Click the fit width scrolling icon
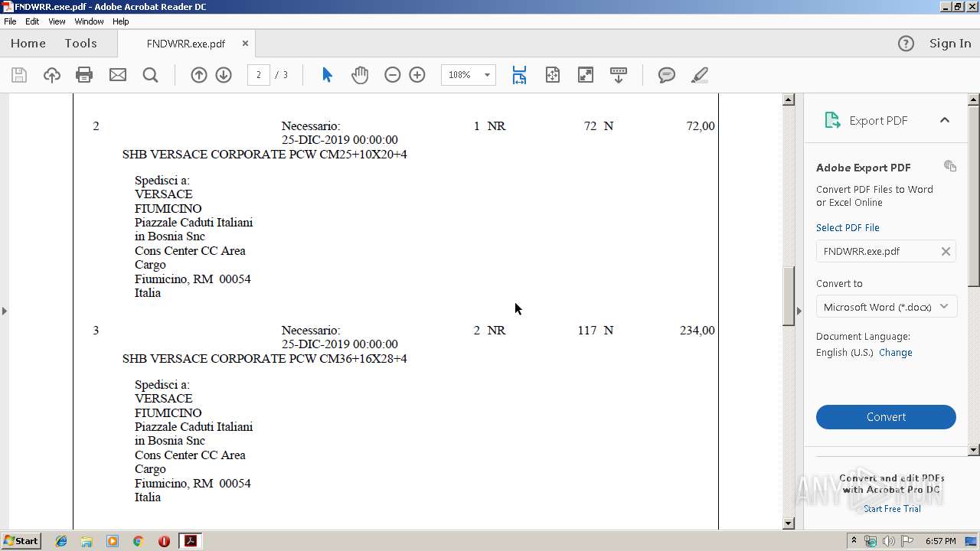Screen dimensions: 980x551 [519, 75]
